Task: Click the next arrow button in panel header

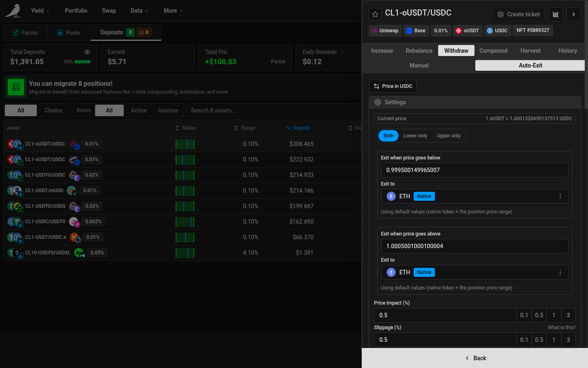Action: 573,14
